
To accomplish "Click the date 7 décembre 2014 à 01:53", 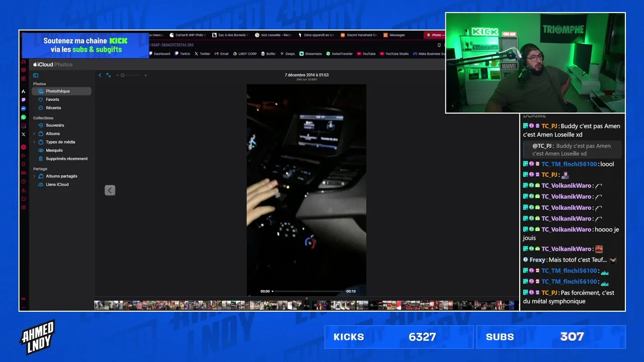I will 306,75.
